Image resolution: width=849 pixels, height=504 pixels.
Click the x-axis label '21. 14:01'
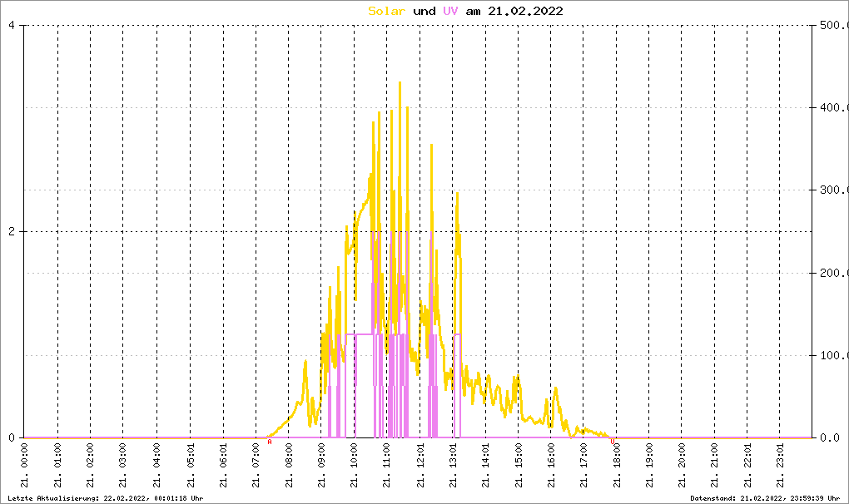[486, 466]
